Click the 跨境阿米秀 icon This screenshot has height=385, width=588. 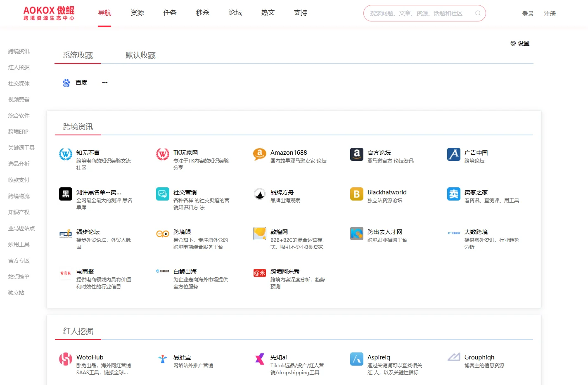(260, 273)
